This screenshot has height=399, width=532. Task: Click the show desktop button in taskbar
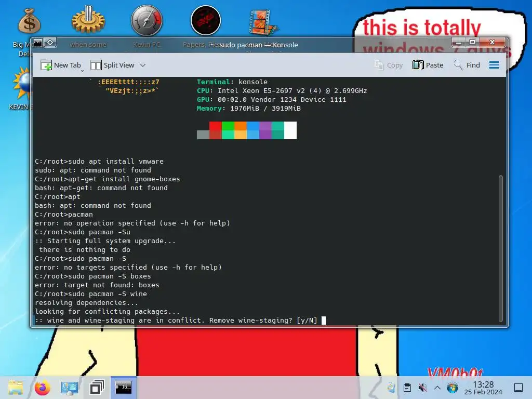click(x=518, y=388)
